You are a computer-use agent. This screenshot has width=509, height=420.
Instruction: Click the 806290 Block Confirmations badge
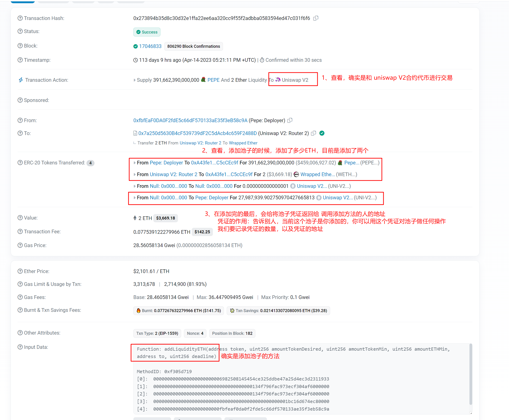tap(194, 46)
